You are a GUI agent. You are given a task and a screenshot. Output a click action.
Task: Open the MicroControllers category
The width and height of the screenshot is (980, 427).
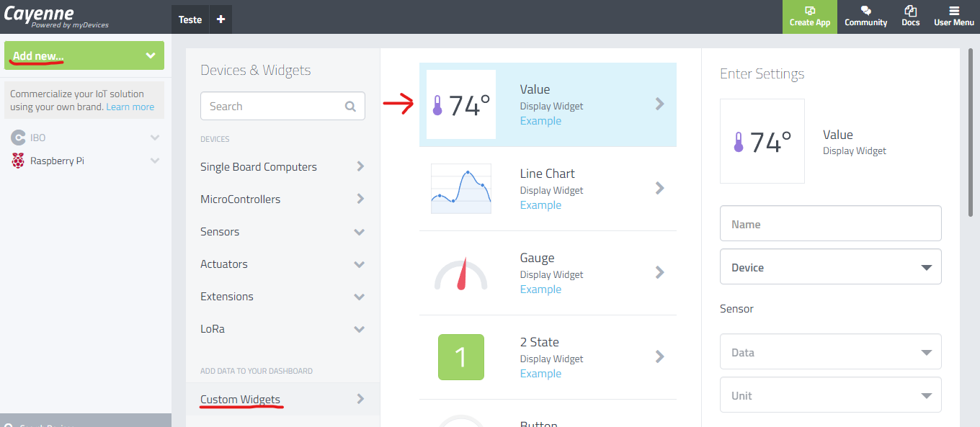point(282,199)
